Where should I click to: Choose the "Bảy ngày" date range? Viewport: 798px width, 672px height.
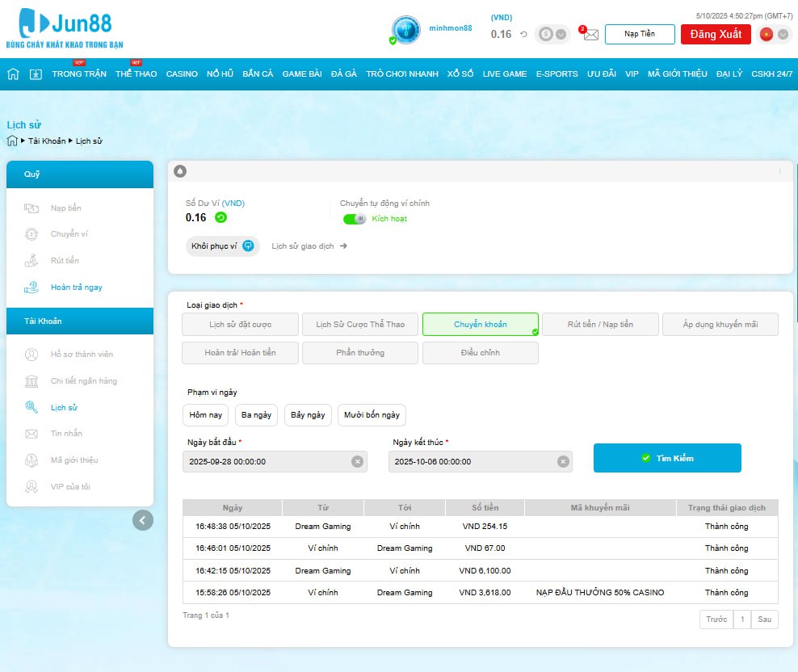point(308,415)
